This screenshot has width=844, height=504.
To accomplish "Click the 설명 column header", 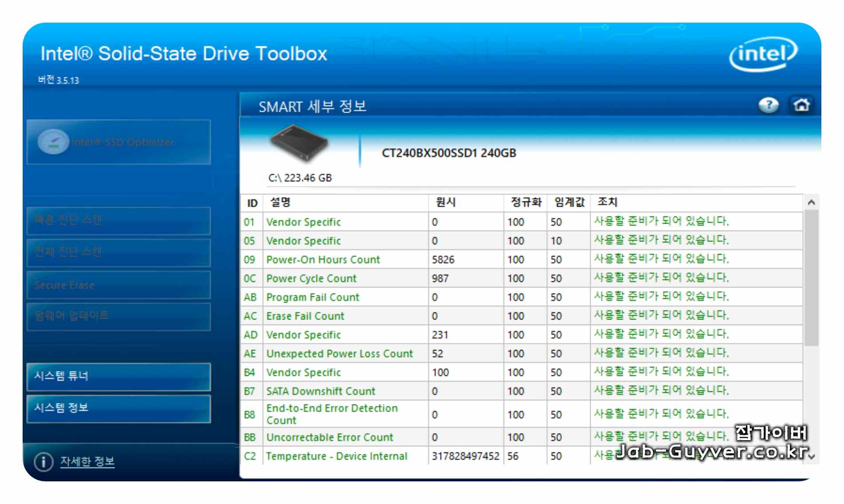I will [346, 203].
